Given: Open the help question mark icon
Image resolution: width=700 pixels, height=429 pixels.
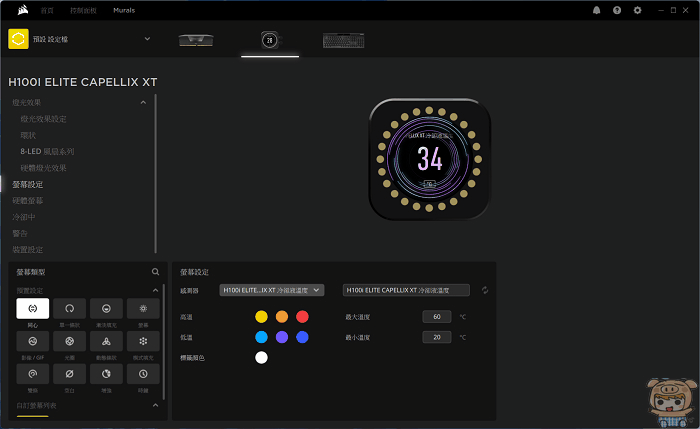Looking at the screenshot, I should [x=617, y=10].
